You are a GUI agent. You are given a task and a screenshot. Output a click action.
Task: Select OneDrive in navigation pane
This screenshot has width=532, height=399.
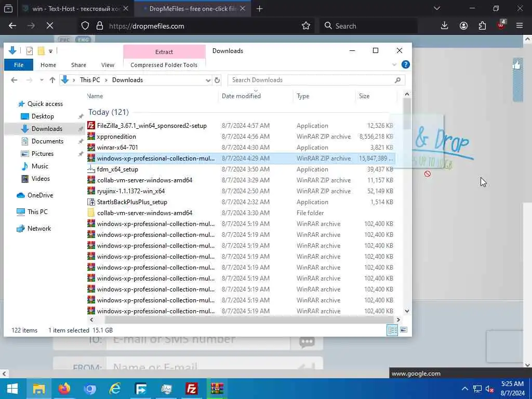pyautogui.click(x=40, y=195)
